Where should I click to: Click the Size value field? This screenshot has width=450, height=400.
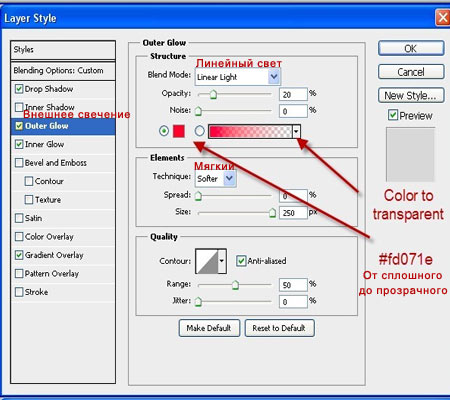point(293,212)
